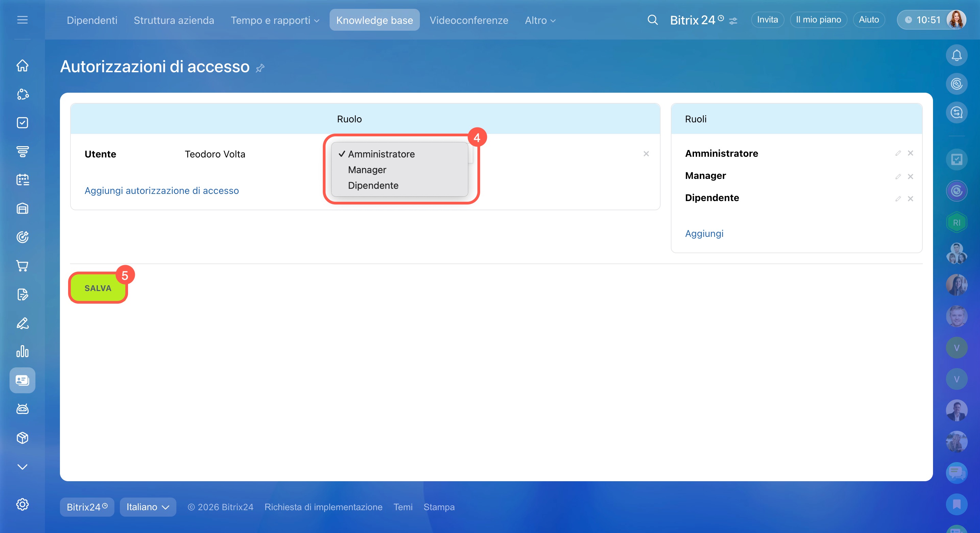Open the online store cart icon
The width and height of the screenshot is (980, 533).
22,266
